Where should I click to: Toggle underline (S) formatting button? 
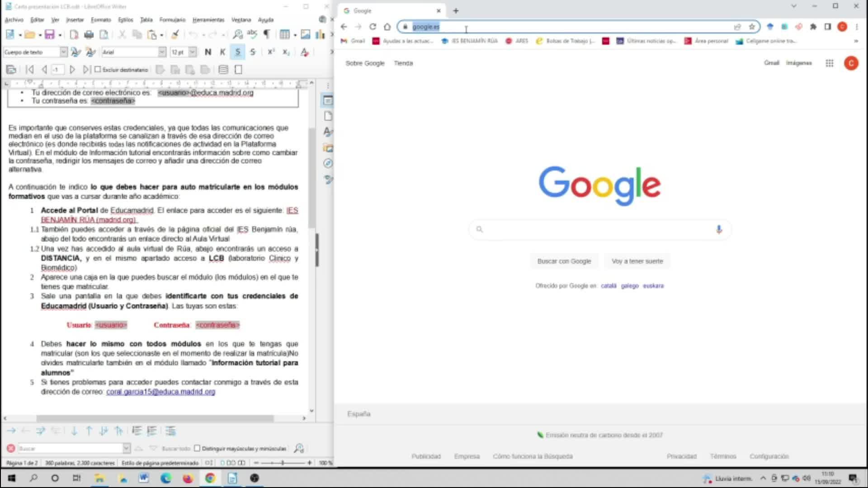point(238,52)
